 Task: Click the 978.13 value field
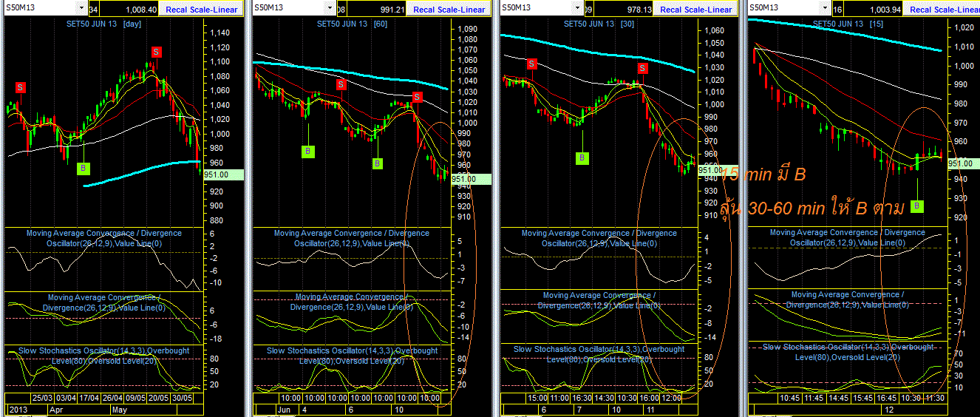click(625, 10)
